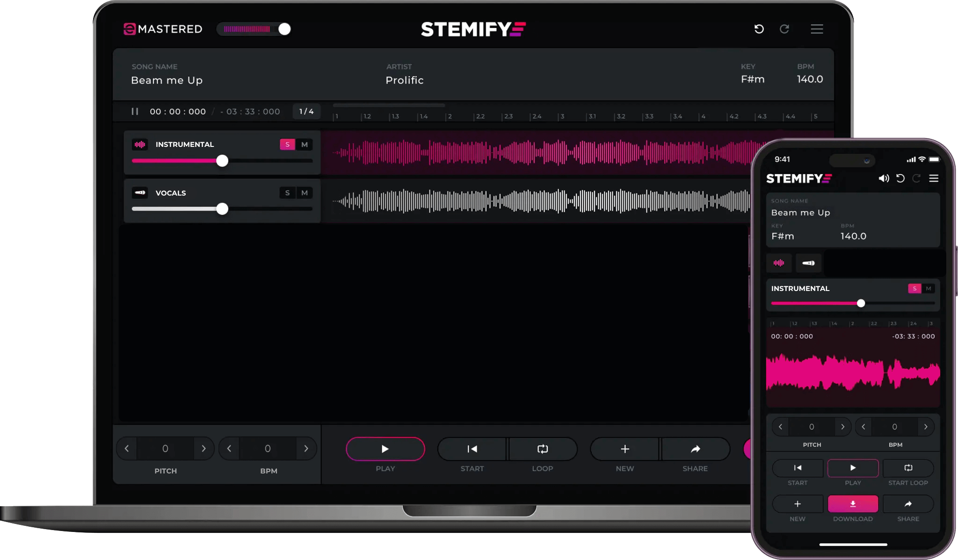Solo the Instrumental track
This screenshot has width=958, height=560.
coord(287,145)
